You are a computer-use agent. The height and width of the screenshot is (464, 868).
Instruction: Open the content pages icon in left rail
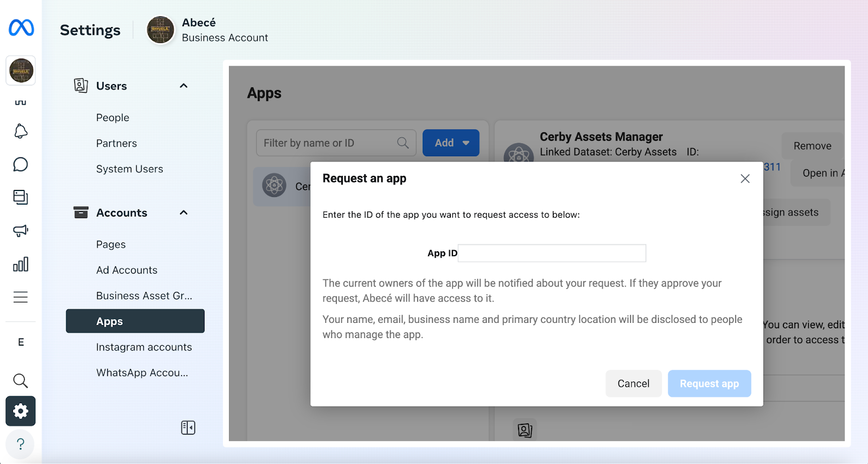(x=21, y=197)
